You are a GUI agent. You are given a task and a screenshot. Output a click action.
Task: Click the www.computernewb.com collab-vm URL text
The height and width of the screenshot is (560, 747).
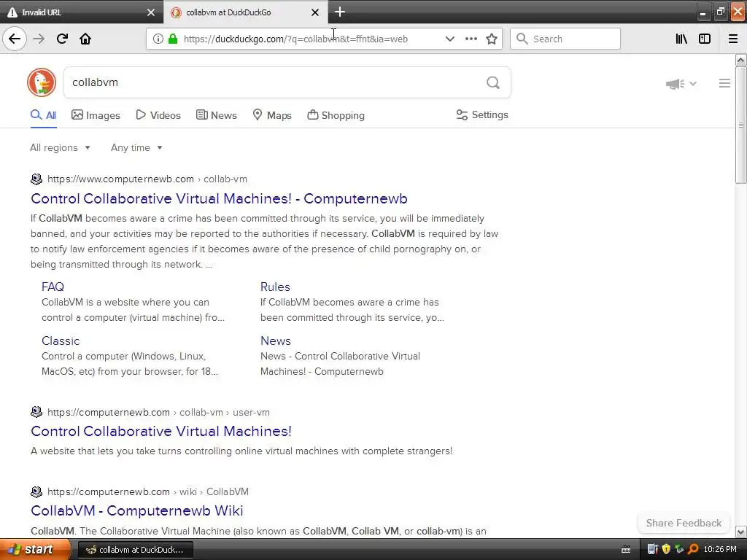[x=147, y=179]
